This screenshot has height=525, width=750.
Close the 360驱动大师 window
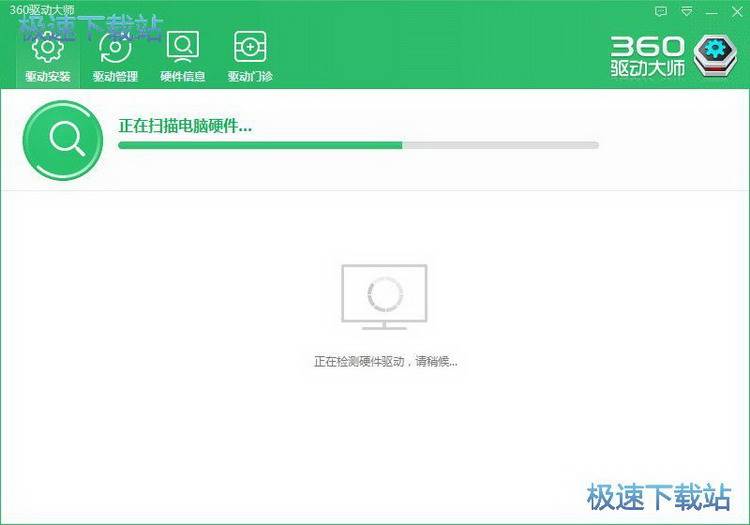[737, 12]
